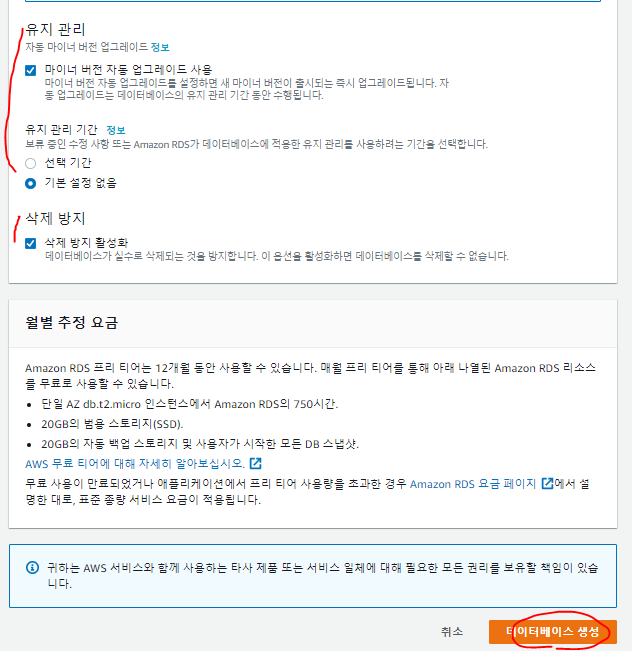Click the 유지 관리 기간 field label
Image resolution: width=632 pixels, height=651 pixels.
(x=61, y=130)
